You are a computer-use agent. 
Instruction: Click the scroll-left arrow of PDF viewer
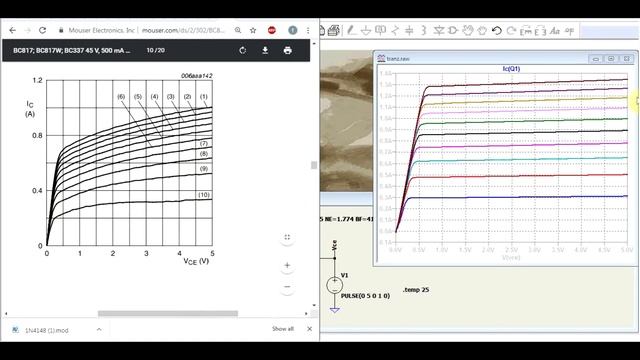pos(6,313)
